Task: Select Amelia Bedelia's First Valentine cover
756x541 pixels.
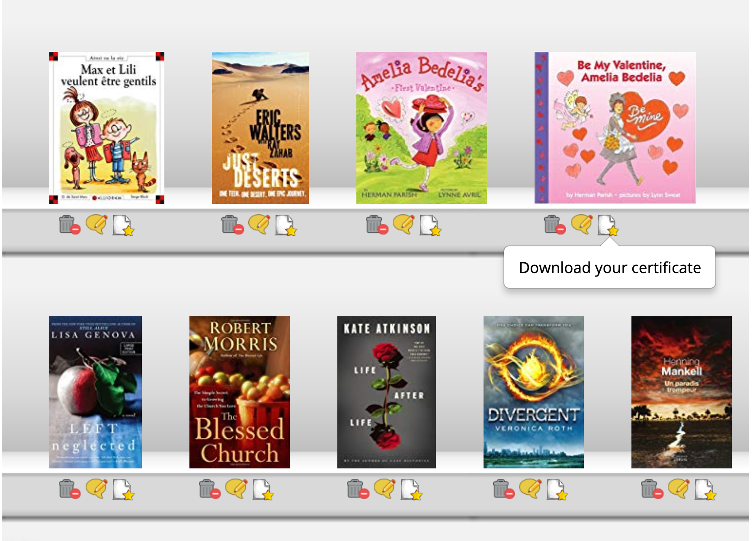Action: 422,128
